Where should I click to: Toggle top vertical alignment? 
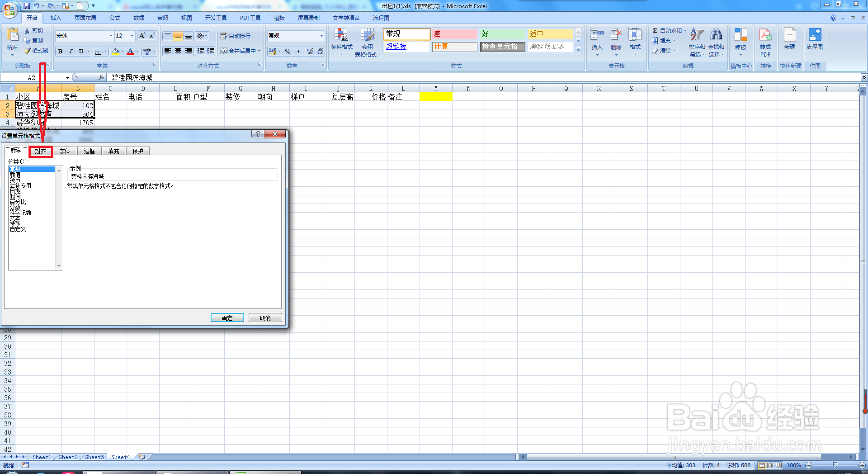[168, 36]
